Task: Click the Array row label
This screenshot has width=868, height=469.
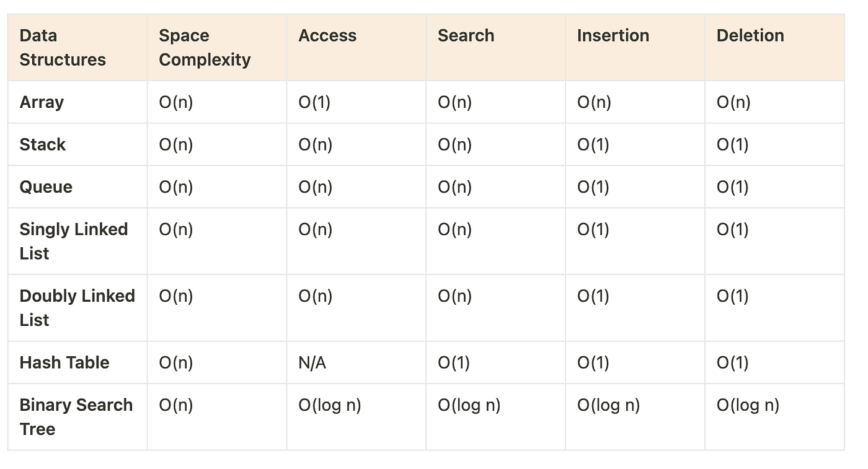Action: pos(42,102)
